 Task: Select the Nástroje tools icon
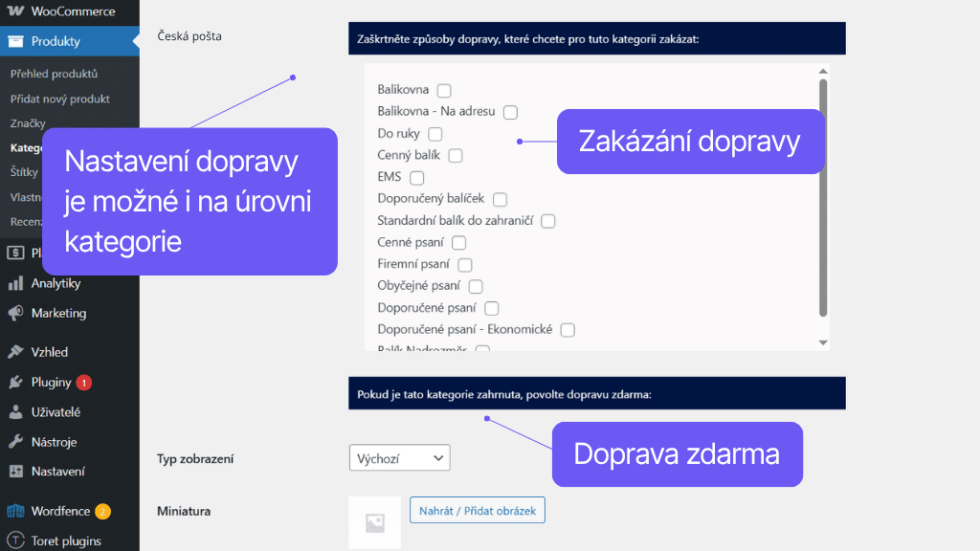pos(13,441)
